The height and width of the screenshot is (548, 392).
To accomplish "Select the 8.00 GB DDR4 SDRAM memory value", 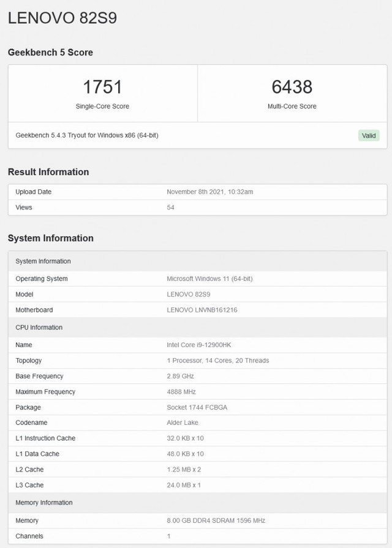I will [x=216, y=520].
